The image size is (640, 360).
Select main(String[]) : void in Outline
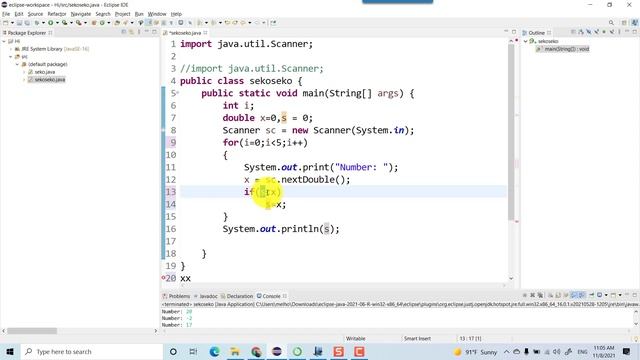click(x=567, y=49)
